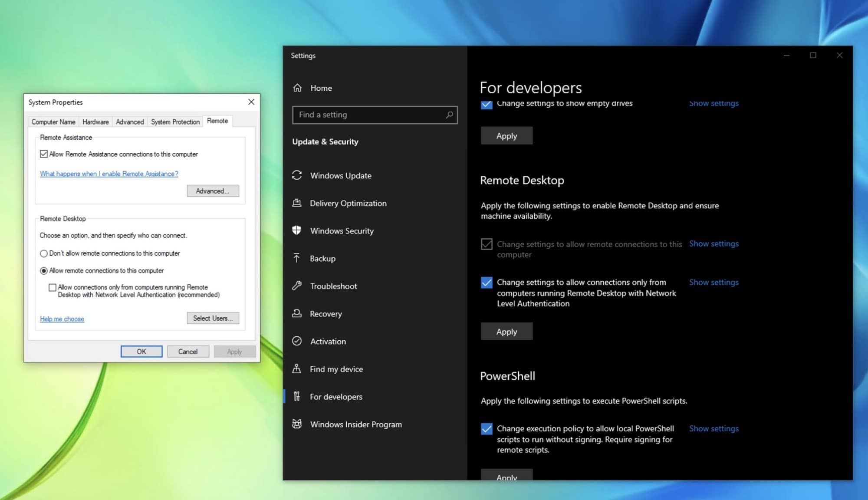
Task: Switch to the Computer Name tab
Action: click(53, 122)
